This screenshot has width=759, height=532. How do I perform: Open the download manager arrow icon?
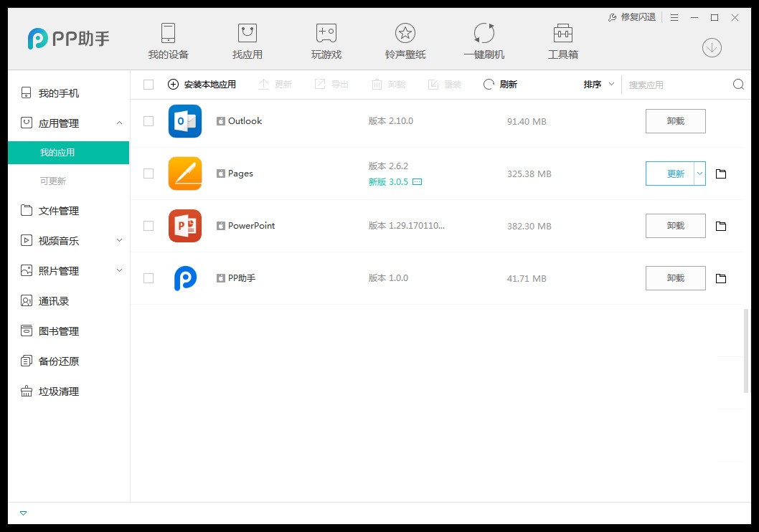[x=712, y=47]
